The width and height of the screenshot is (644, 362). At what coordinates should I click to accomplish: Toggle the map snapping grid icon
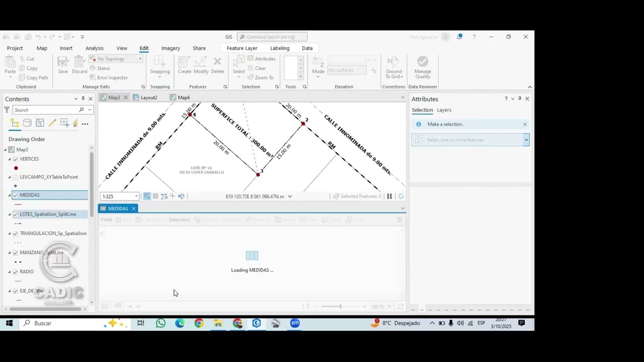[147, 196]
